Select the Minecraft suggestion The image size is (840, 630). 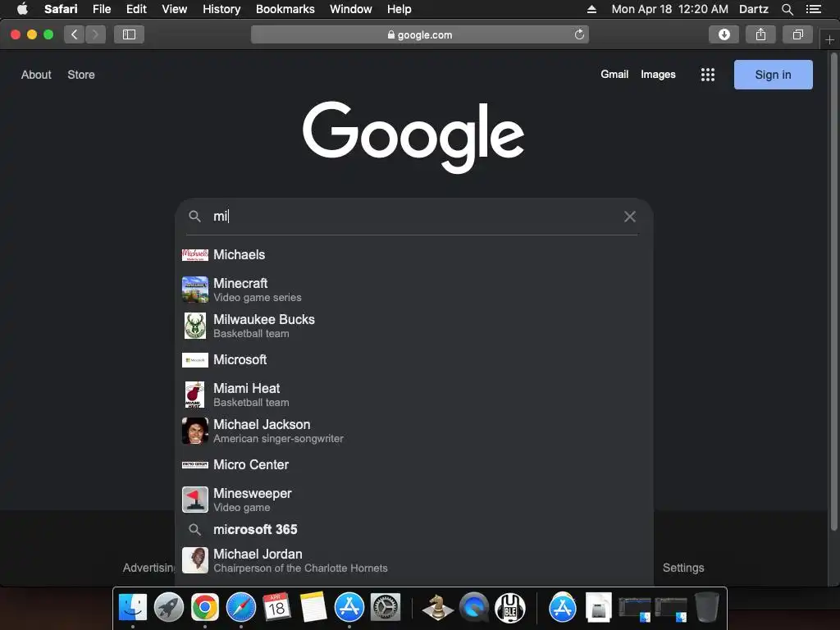click(x=414, y=290)
